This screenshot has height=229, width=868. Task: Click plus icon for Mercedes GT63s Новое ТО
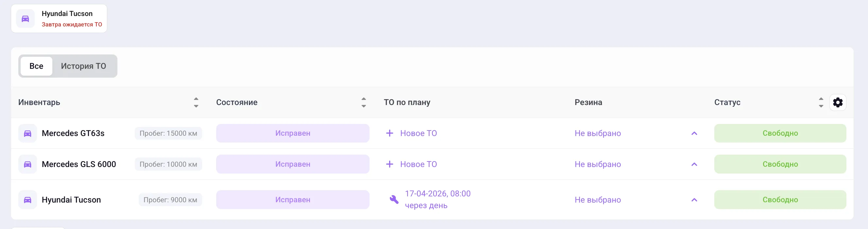pos(390,133)
